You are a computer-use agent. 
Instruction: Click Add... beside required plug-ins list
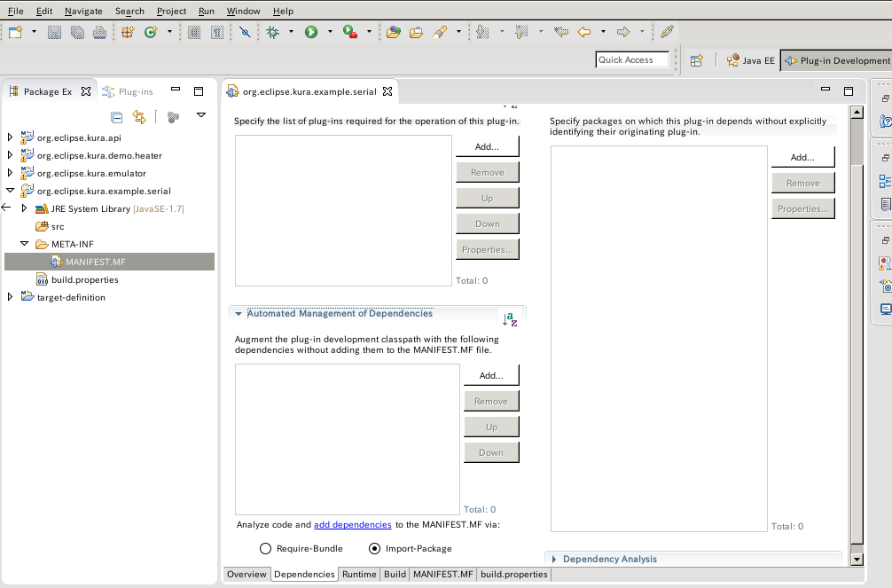click(x=487, y=146)
